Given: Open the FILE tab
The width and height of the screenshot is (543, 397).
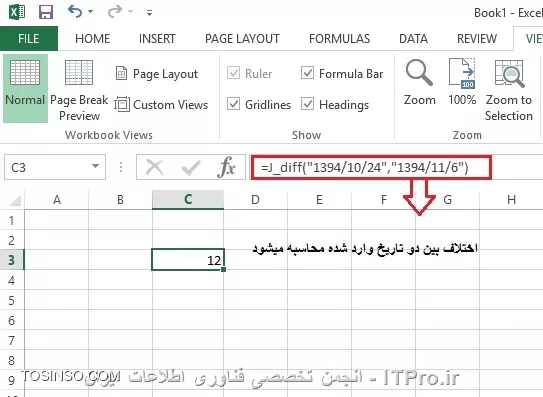Looking at the screenshot, I should click(x=29, y=38).
